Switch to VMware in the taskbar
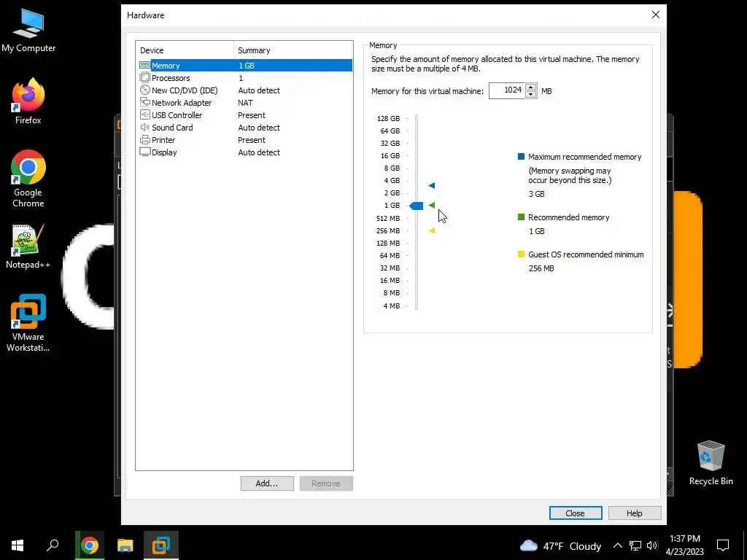747x560 pixels. pos(161,545)
